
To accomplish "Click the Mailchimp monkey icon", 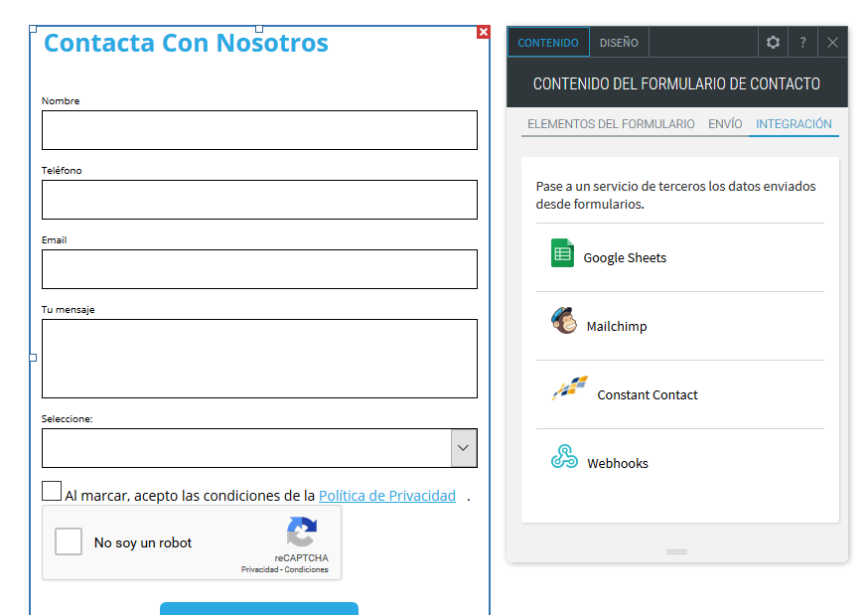I will tap(564, 321).
